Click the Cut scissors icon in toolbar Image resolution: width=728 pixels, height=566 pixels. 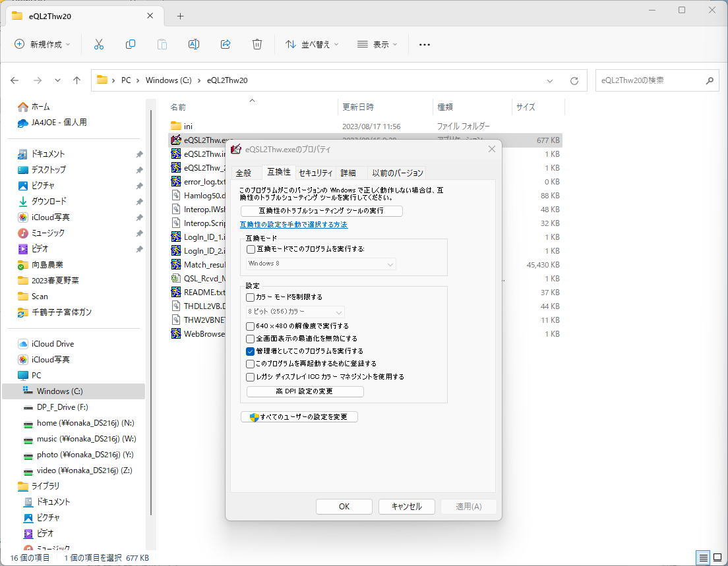tap(98, 44)
